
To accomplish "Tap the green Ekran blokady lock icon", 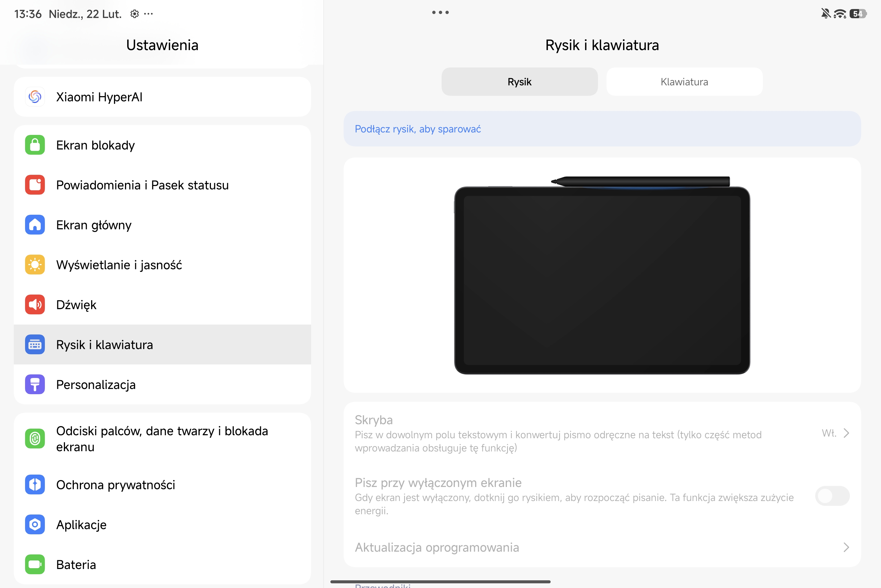I will 35,145.
